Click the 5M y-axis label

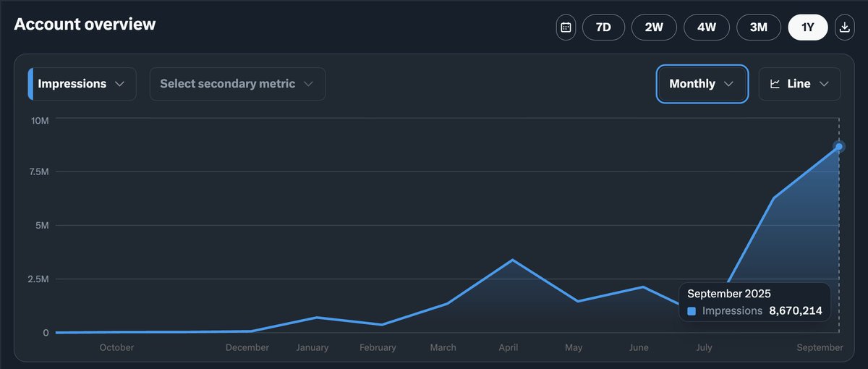[42, 226]
